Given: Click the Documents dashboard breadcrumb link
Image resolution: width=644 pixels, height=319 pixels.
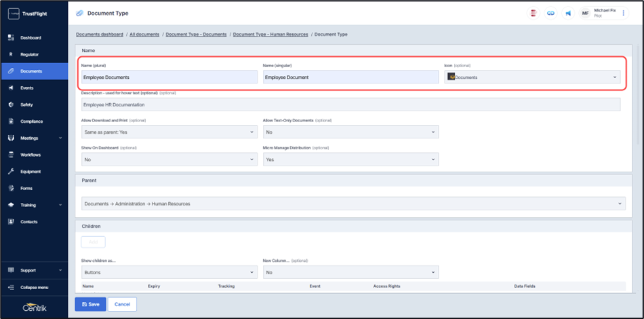Looking at the screenshot, I should [99, 35].
